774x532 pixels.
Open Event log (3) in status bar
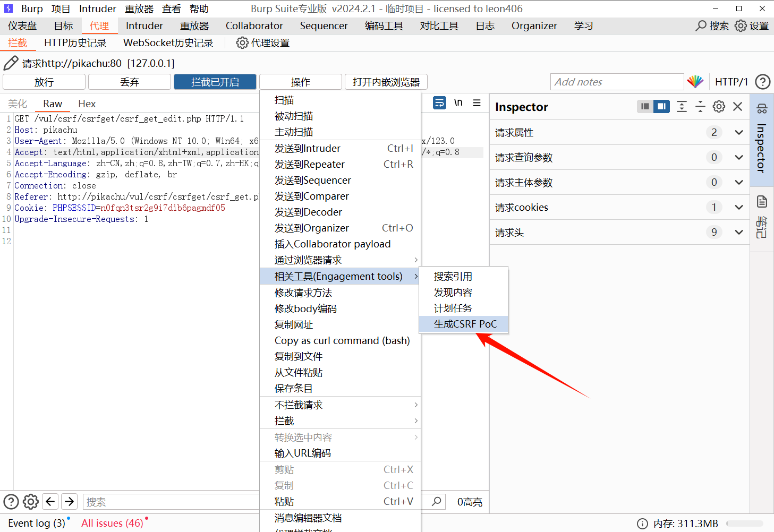coord(37,524)
